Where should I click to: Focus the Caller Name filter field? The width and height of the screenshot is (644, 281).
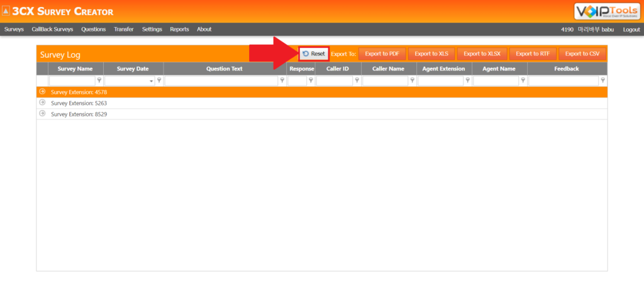tap(386, 81)
